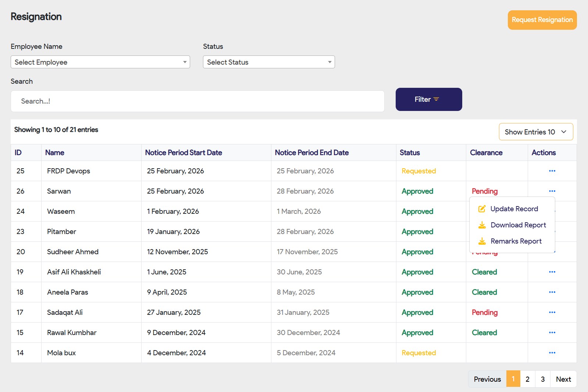Image resolution: width=588 pixels, height=392 pixels.
Task: Go to page 2 of results
Action: (527, 379)
